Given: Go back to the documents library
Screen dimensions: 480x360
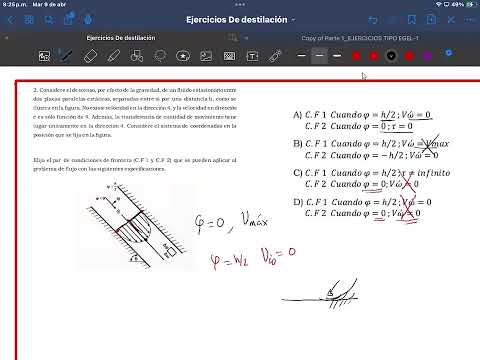Looking at the screenshot, I should point(11,20).
